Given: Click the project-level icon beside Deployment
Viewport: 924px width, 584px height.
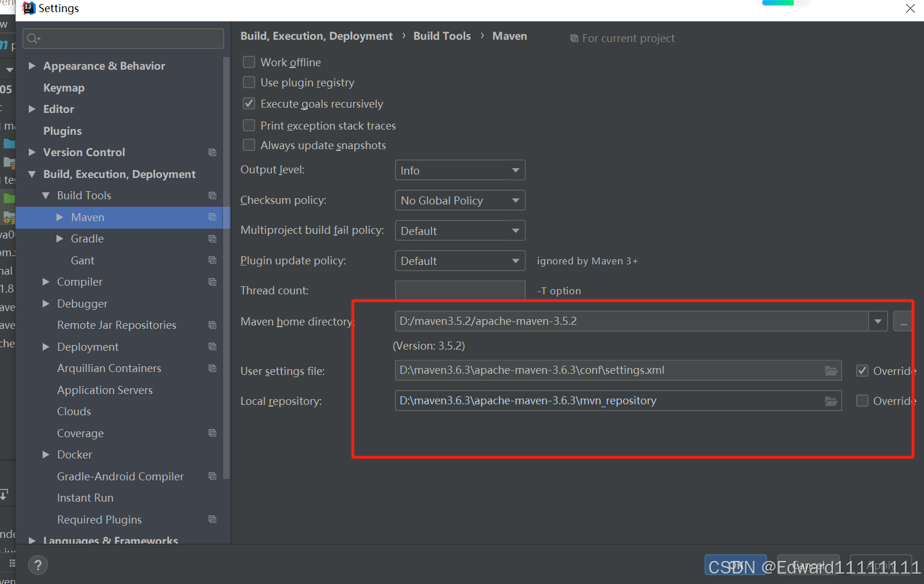Looking at the screenshot, I should click(212, 347).
